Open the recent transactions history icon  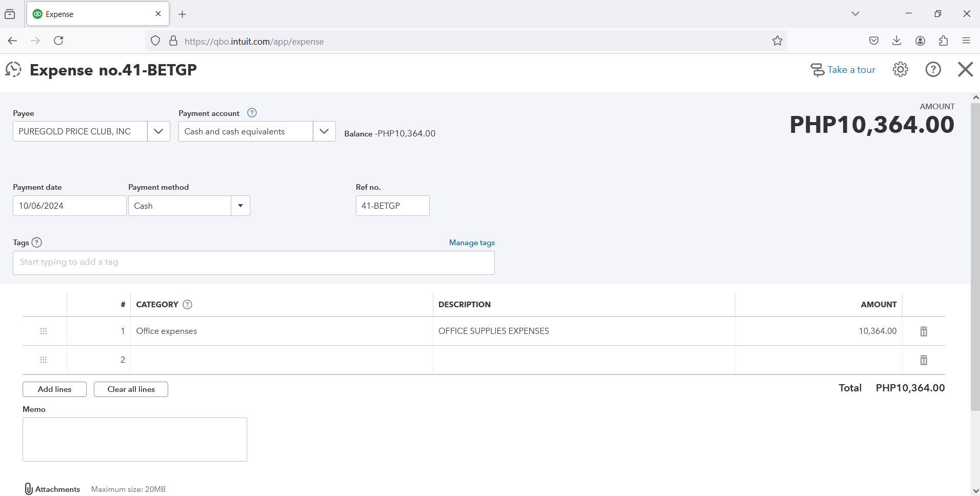tap(13, 69)
